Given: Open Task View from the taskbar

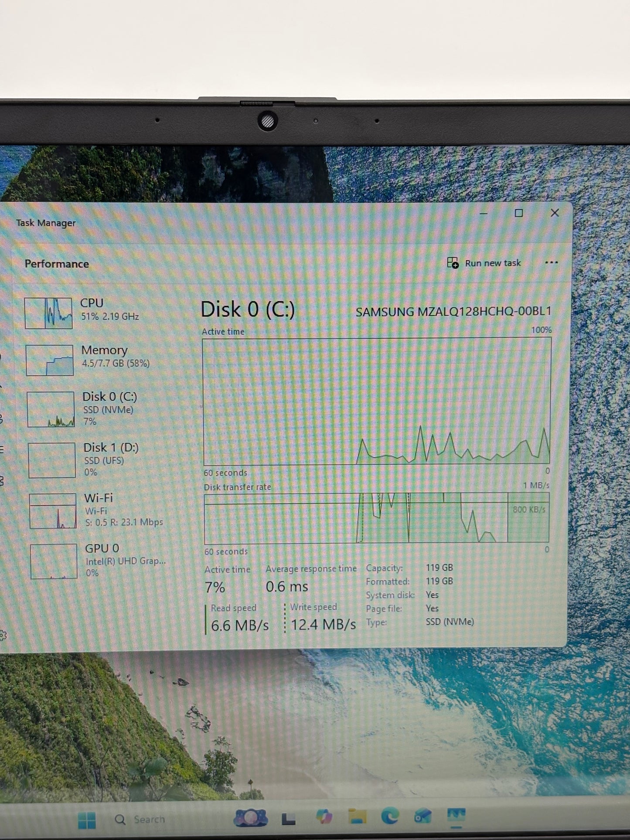Looking at the screenshot, I should [x=288, y=820].
